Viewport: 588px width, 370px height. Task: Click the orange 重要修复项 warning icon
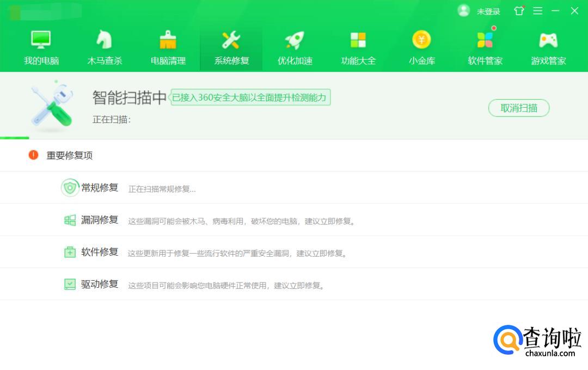[x=33, y=155]
